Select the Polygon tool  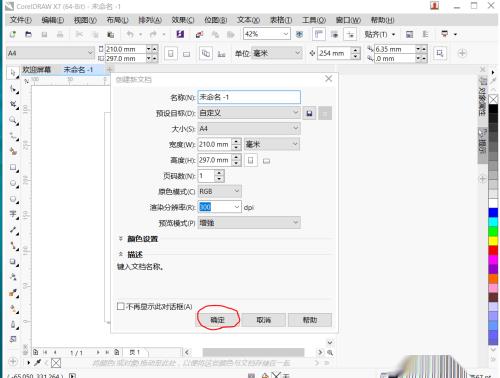[x=13, y=199]
